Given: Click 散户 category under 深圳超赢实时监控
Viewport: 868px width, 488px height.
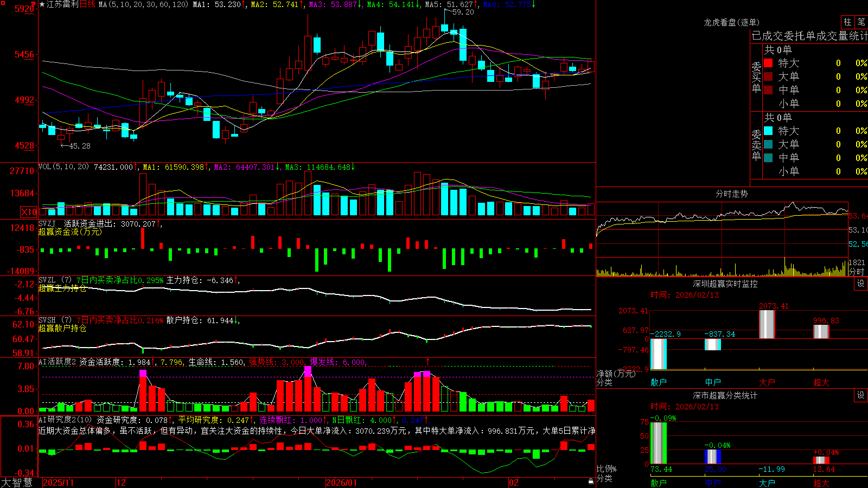Looking at the screenshot, I should click(659, 382).
